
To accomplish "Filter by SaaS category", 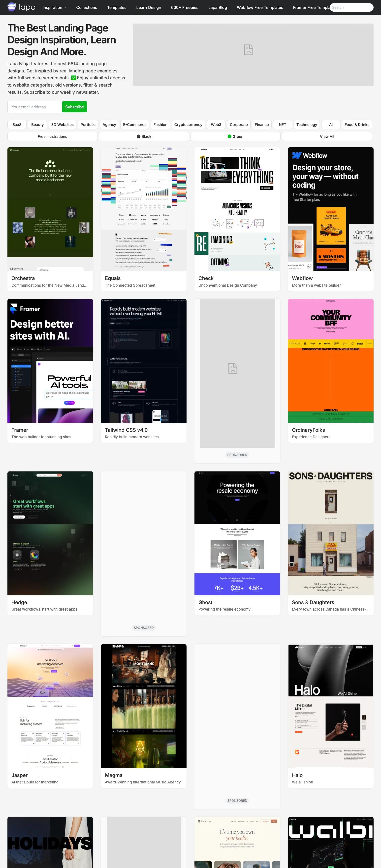I will point(17,125).
